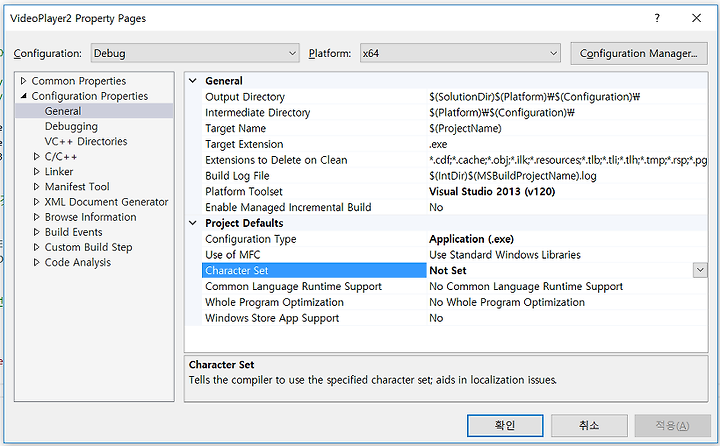Select the Use of MFC property

click(233, 255)
